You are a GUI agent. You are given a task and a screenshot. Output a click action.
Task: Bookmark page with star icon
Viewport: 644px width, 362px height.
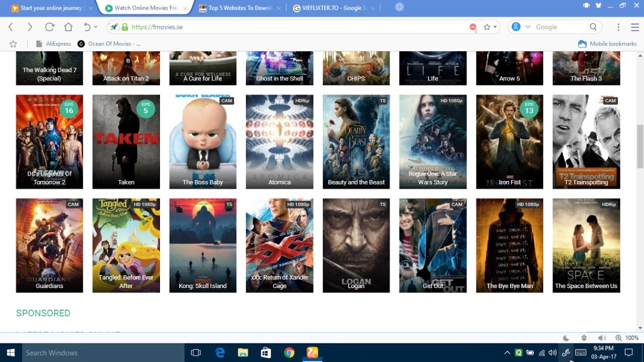tap(487, 27)
